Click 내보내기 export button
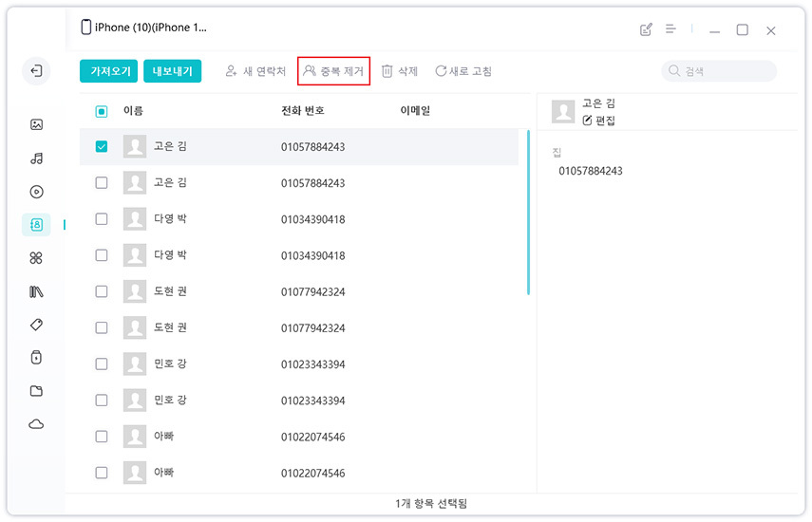 tap(173, 71)
